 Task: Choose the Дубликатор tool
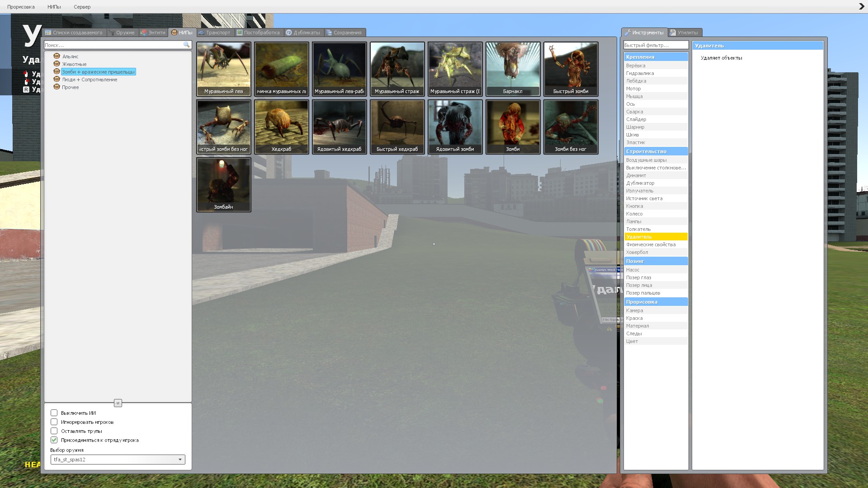tap(656, 183)
